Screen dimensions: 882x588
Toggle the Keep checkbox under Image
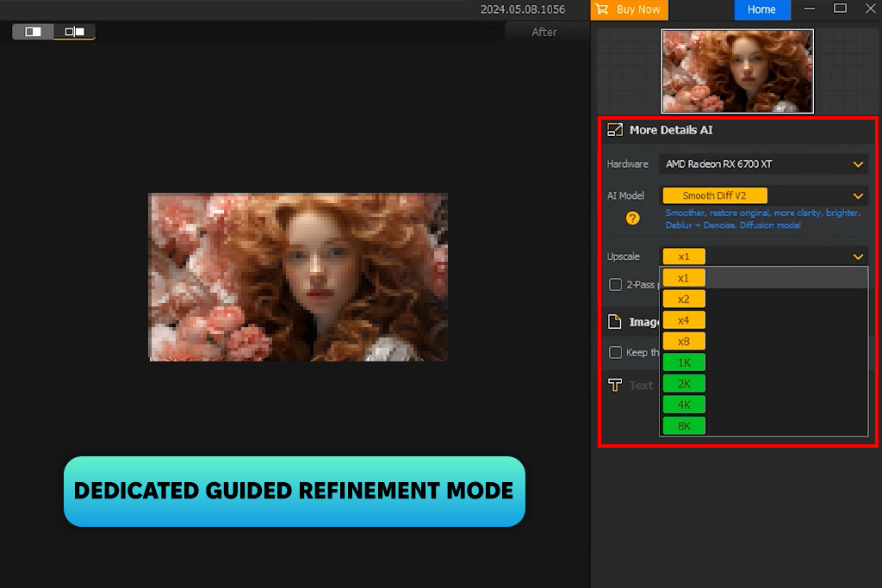click(x=616, y=352)
